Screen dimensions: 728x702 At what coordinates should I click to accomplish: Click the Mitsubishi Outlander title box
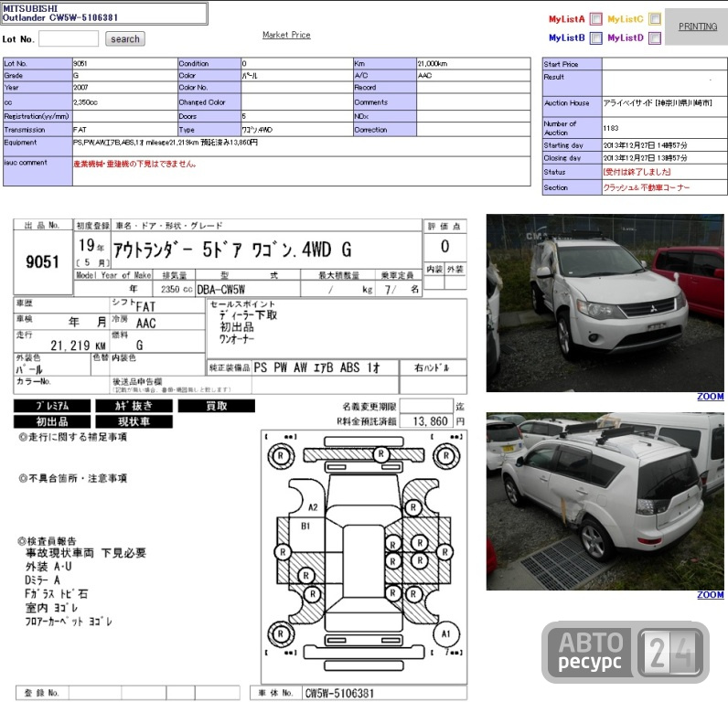[x=104, y=14]
